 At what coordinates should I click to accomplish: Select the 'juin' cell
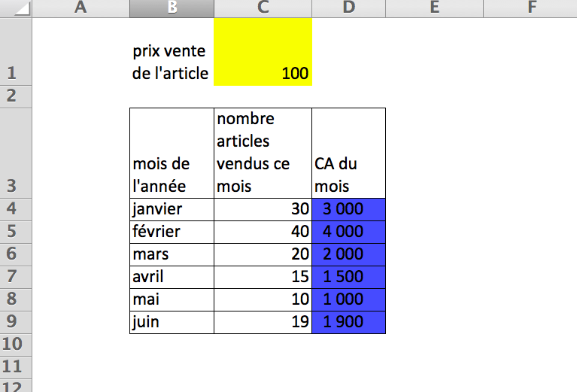172,322
